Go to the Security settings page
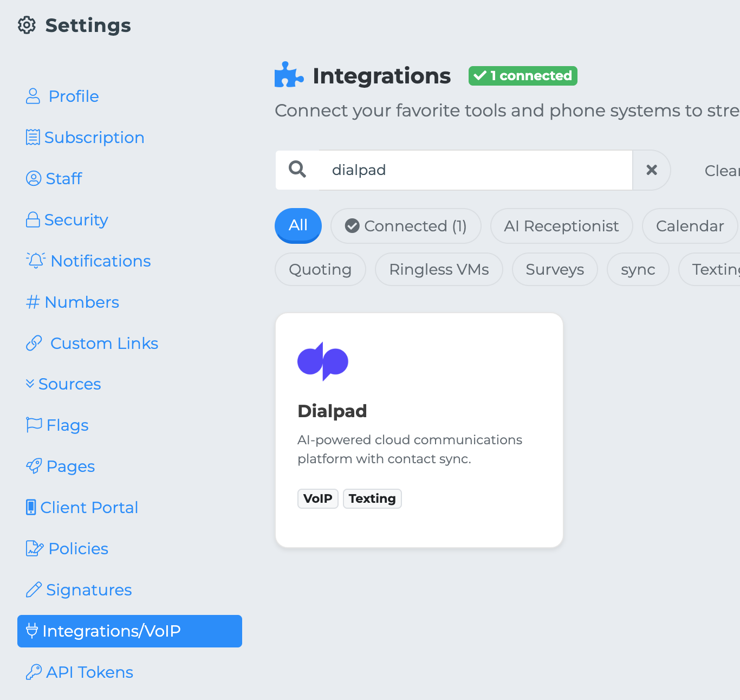The width and height of the screenshot is (740, 700). pyautogui.click(x=76, y=220)
